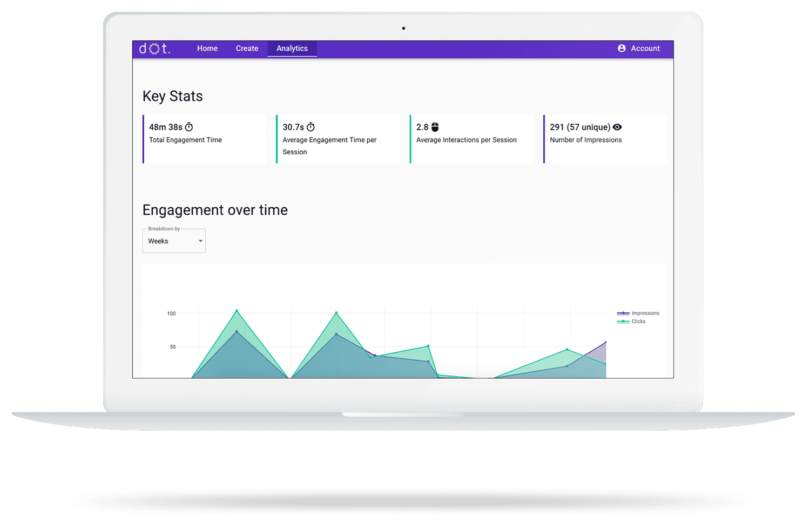
Task: Open the Home tab
Action: point(207,49)
